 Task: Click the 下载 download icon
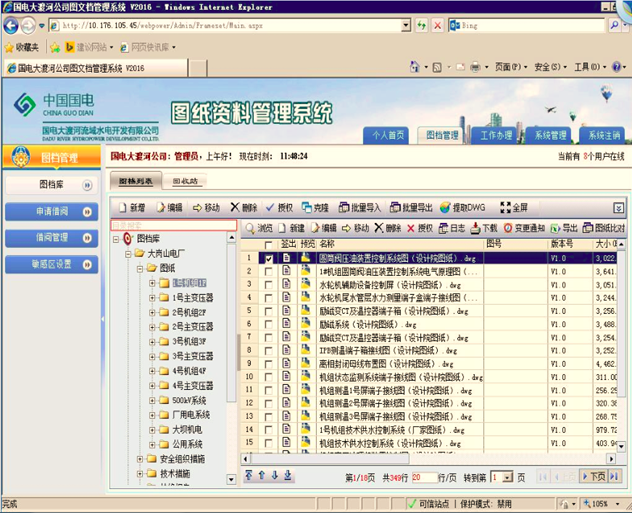coord(474,228)
